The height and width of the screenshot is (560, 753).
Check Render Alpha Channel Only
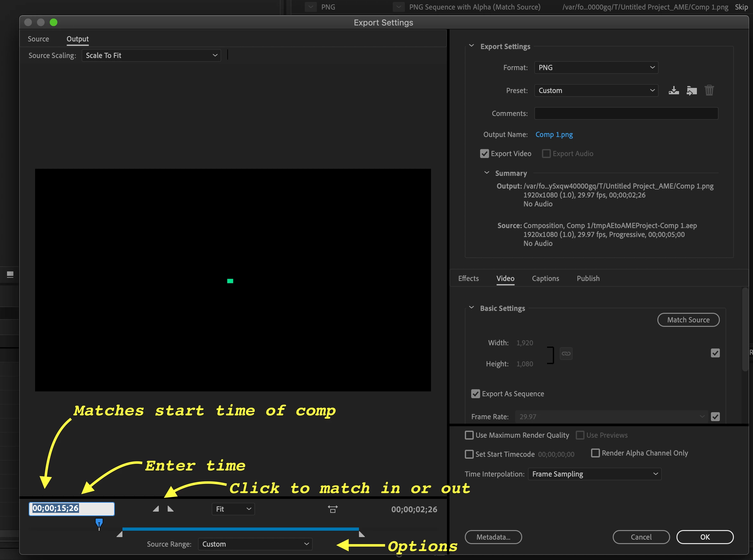(595, 453)
